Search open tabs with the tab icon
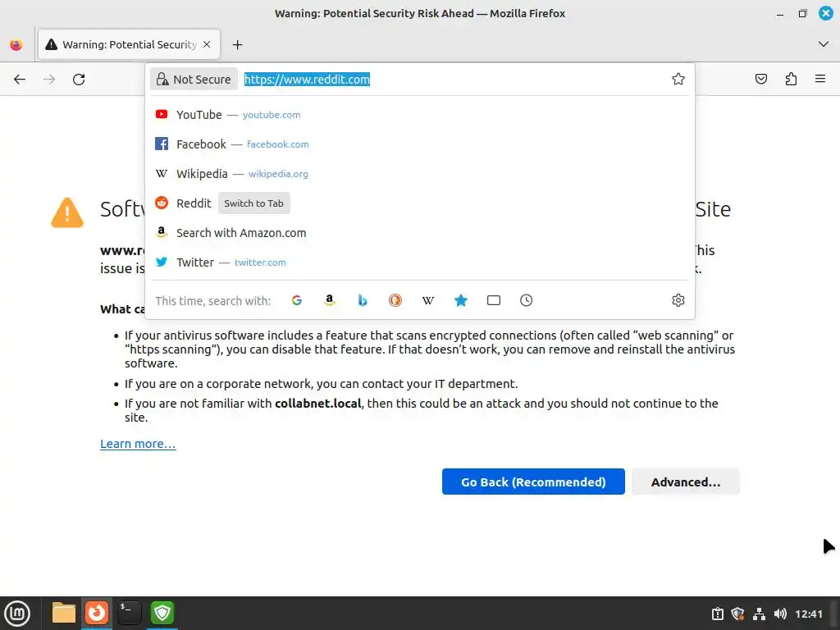Screen dimensions: 840x630 pyautogui.click(x=493, y=300)
